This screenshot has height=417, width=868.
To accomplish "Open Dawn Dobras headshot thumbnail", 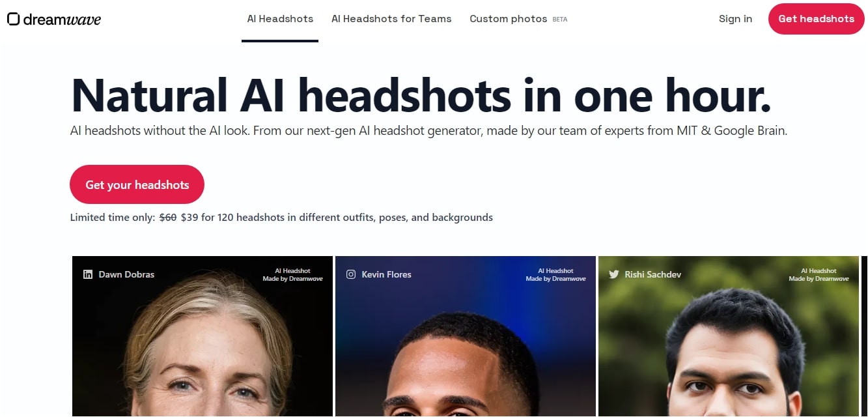I will (203, 336).
